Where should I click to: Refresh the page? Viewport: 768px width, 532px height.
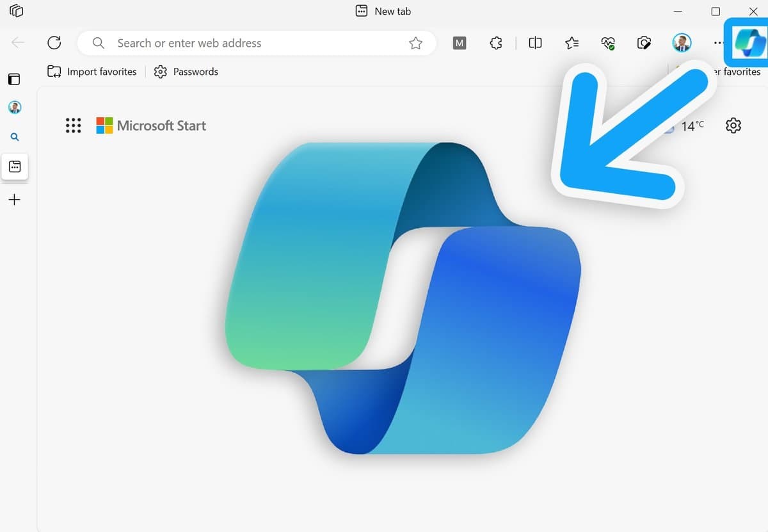[x=54, y=43]
